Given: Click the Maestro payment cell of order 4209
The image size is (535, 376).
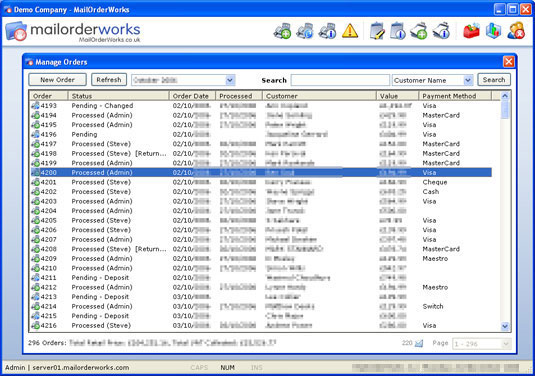Looking at the screenshot, I should (435, 259).
